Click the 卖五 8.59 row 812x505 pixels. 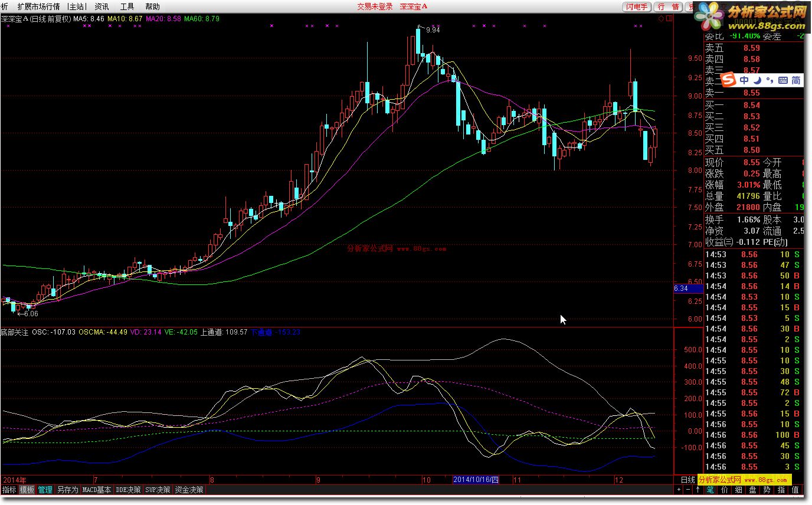tap(754, 48)
